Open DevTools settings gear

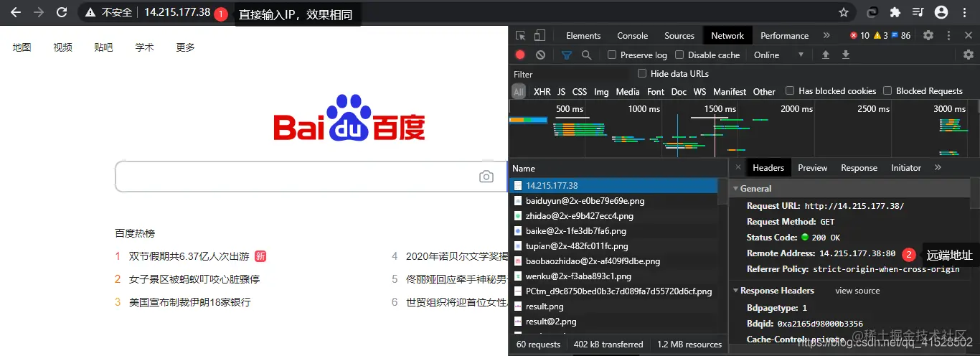(x=928, y=35)
